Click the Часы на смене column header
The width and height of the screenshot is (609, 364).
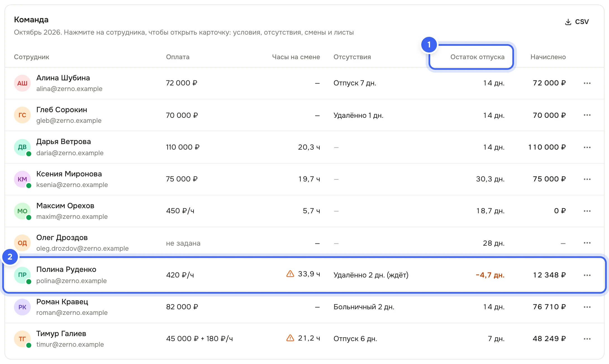pos(296,57)
